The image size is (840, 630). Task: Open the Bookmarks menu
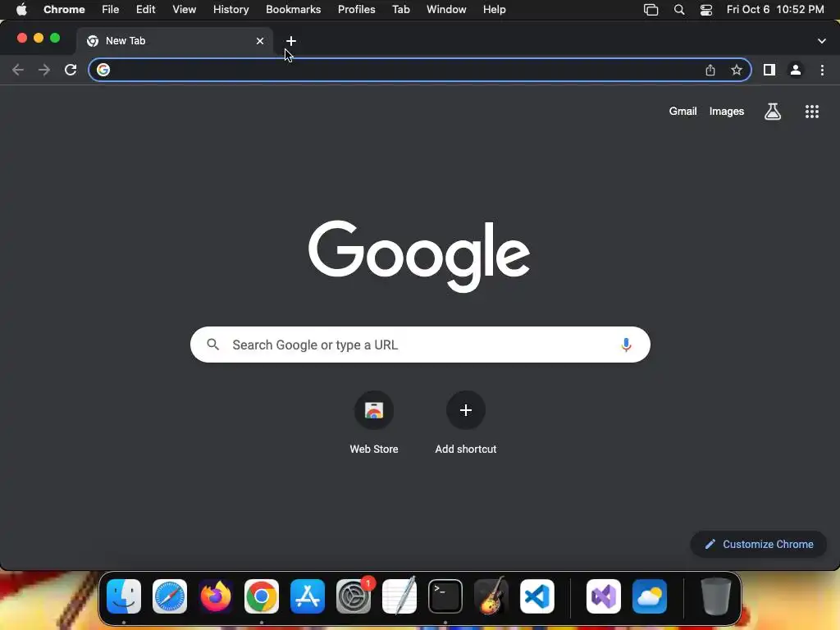point(294,9)
